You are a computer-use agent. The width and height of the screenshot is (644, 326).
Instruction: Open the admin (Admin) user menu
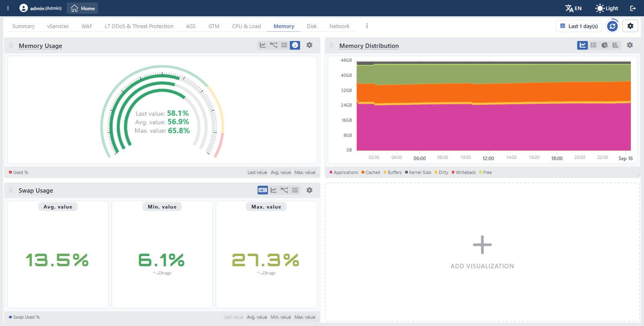tap(41, 8)
